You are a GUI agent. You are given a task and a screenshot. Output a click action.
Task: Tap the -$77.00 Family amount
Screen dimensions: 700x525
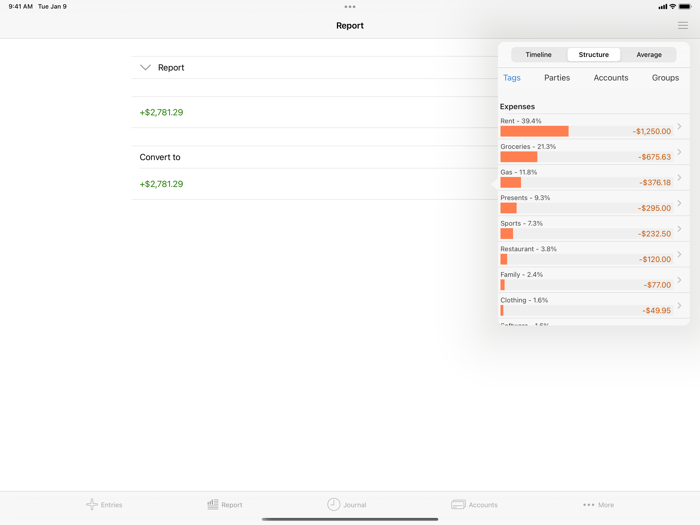[657, 285]
